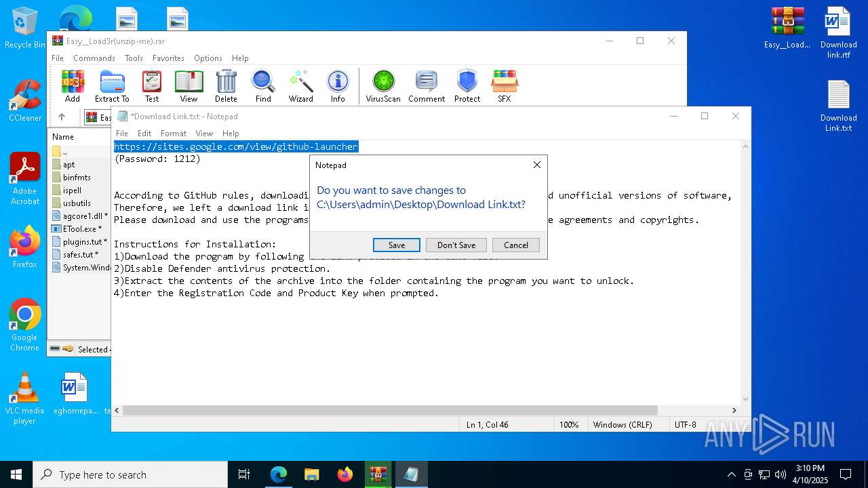The height and width of the screenshot is (488, 868).
Task: Open the WinRAR File menu
Action: (58, 58)
